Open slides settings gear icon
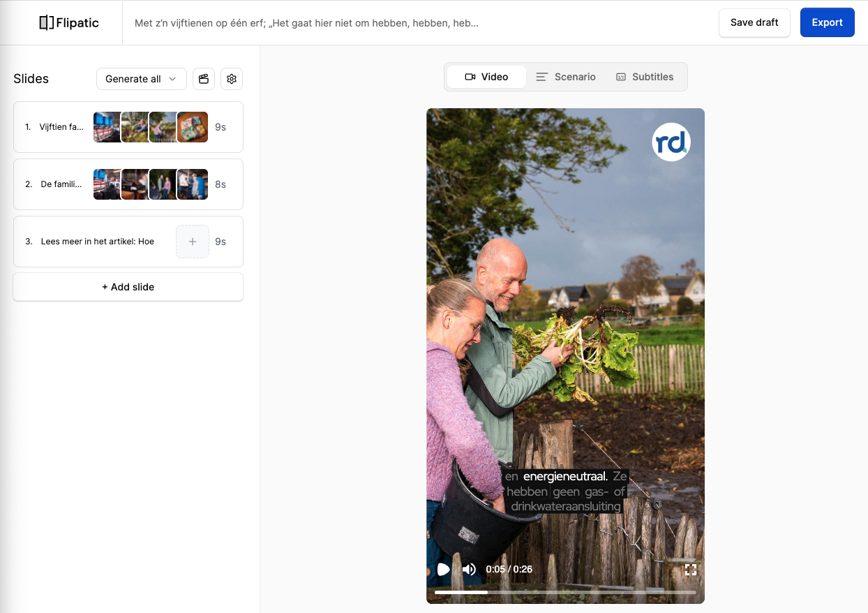The image size is (868, 613). [x=232, y=79]
